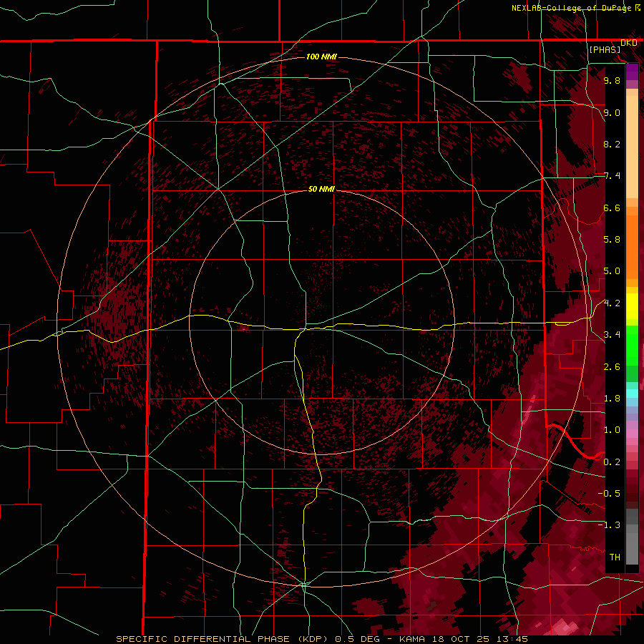Click the bright green segment of the color bar
The width and height of the screenshot is (644, 644).
632,344
